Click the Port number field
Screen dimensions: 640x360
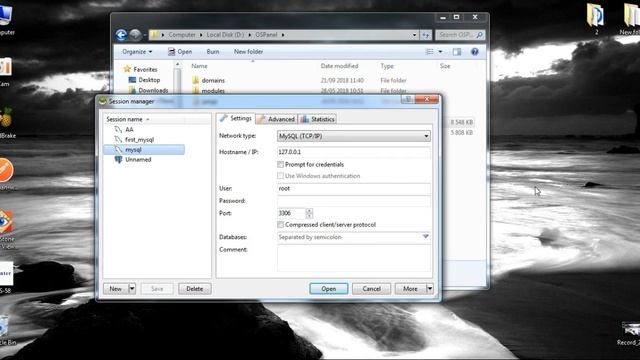coord(291,213)
